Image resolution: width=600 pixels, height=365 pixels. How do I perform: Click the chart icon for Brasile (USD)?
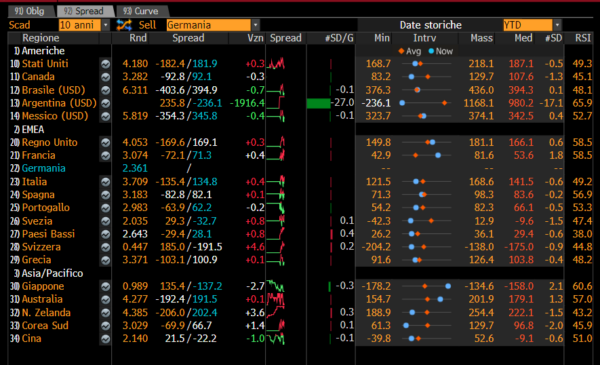pyautogui.click(x=105, y=90)
